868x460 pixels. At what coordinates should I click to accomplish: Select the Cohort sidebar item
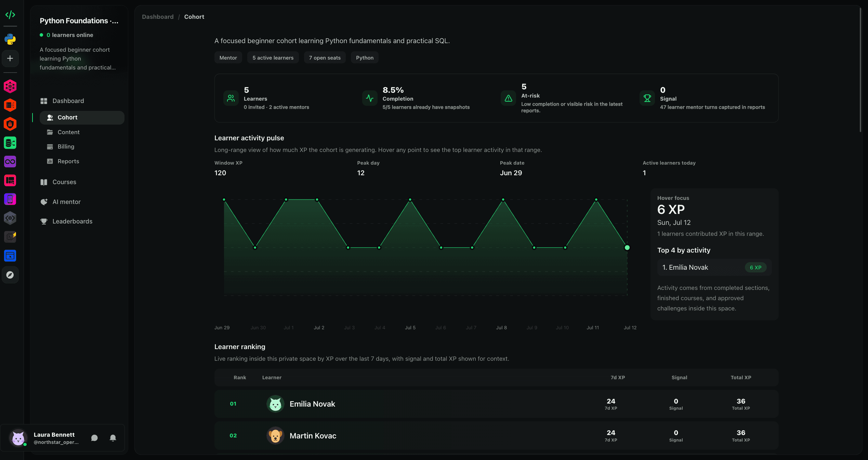82,117
